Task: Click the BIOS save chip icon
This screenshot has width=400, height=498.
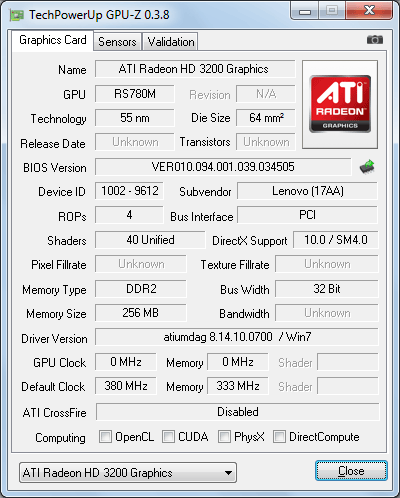Action: [x=367, y=167]
